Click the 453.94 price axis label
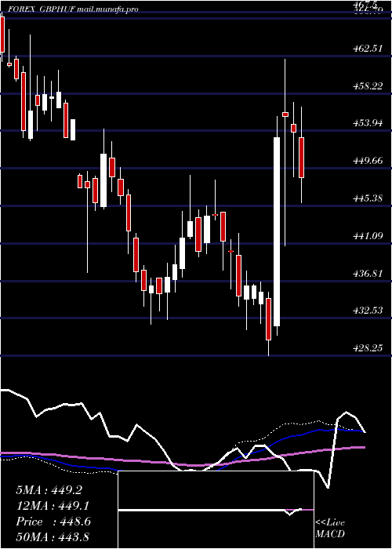 (367, 123)
